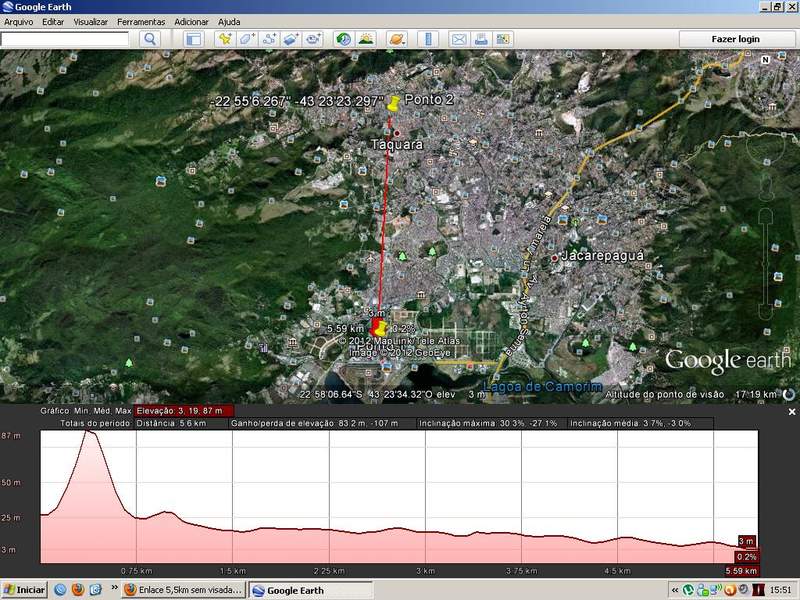Open the Editar menu

[x=53, y=22]
